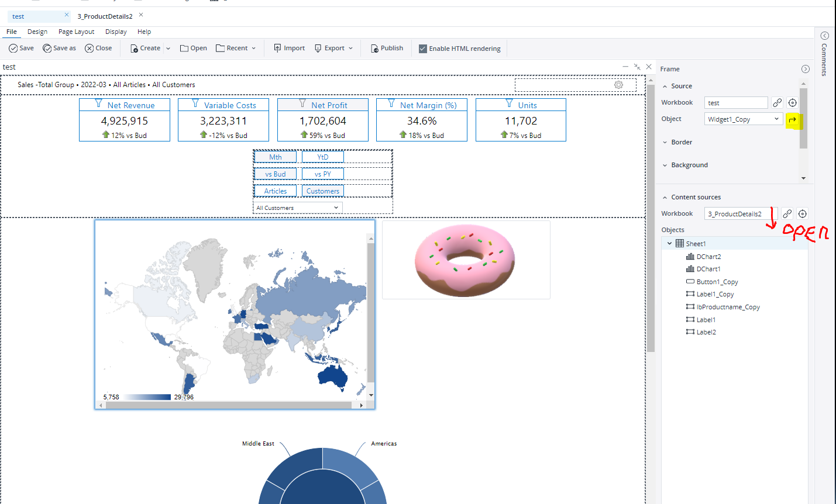836x504 pixels.
Task: Select DChart2 in the objects tree
Action: point(708,257)
